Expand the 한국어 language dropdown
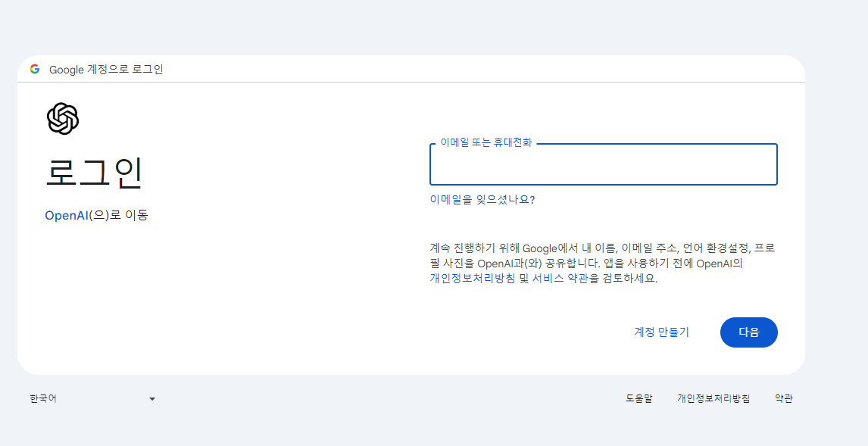 coord(92,398)
